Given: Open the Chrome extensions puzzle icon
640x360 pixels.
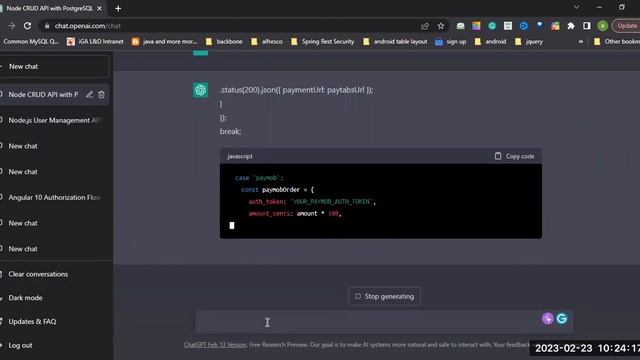Looking at the screenshot, I should pos(571,26).
